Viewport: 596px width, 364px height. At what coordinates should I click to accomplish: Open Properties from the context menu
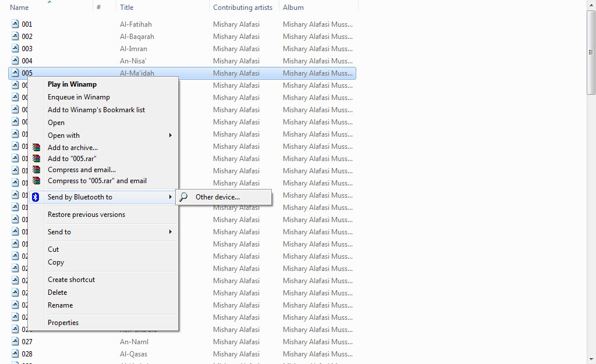[63, 323]
